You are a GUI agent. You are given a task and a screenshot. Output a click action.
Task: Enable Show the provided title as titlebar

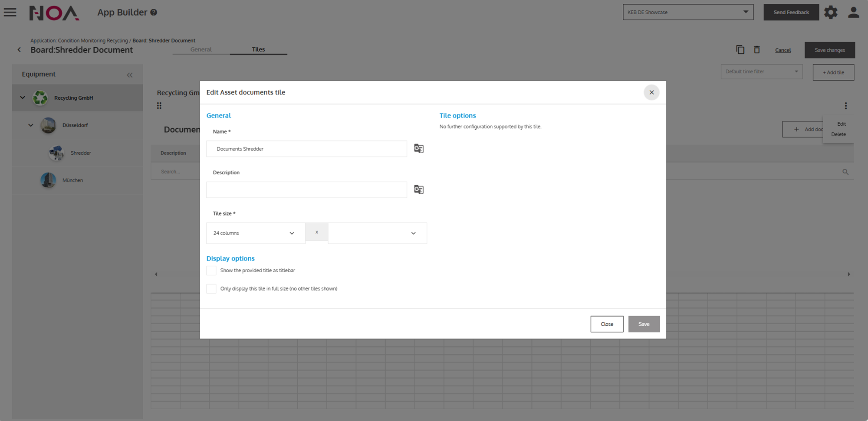tap(211, 271)
